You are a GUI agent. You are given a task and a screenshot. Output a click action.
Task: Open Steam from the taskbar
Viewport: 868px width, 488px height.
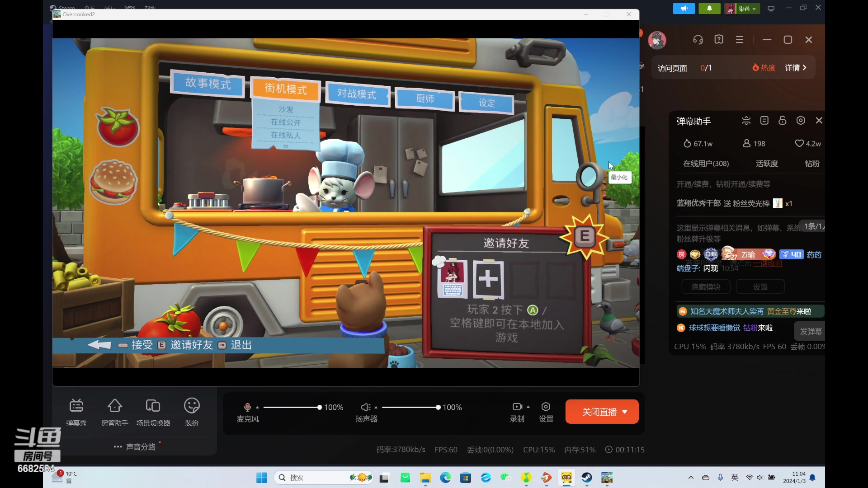pyautogui.click(x=587, y=478)
